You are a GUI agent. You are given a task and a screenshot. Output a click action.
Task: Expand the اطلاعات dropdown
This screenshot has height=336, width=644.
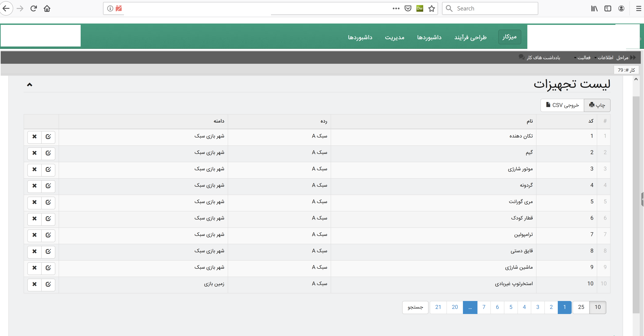click(603, 58)
